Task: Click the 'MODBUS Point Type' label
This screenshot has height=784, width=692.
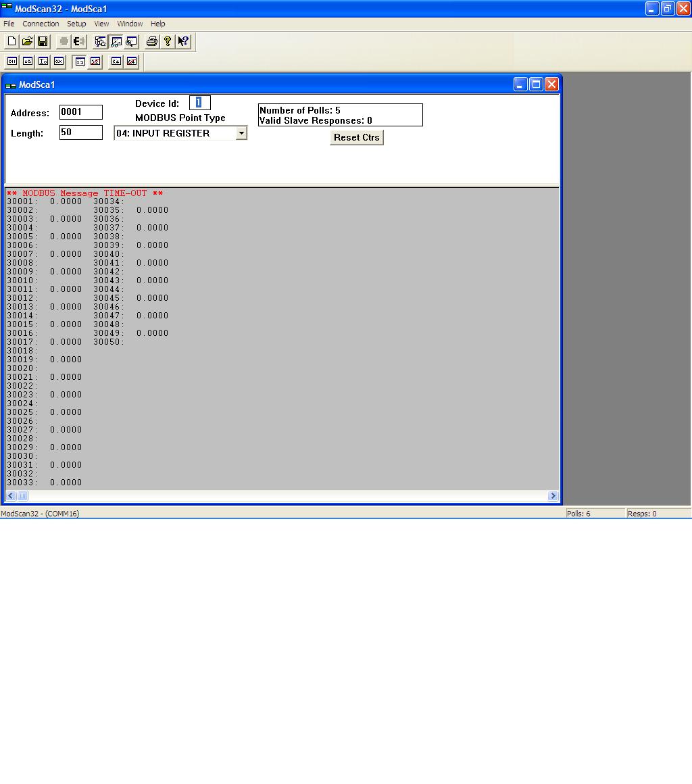Action: (x=180, y=118)
